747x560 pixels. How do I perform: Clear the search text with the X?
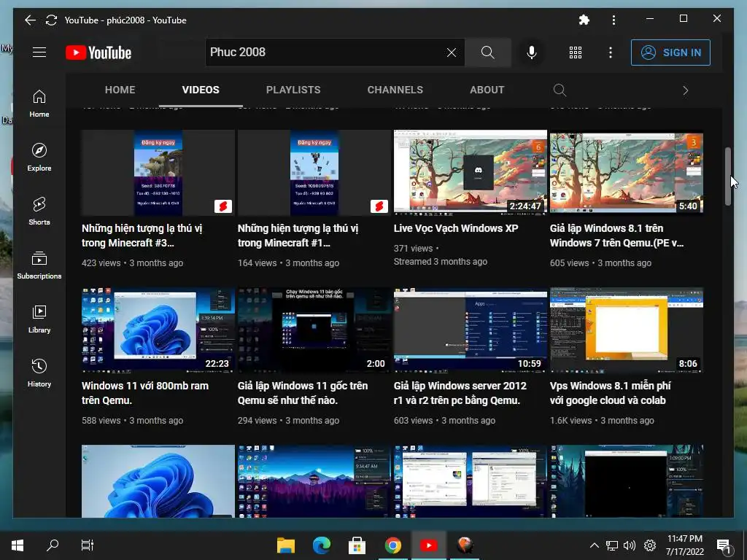451,52
